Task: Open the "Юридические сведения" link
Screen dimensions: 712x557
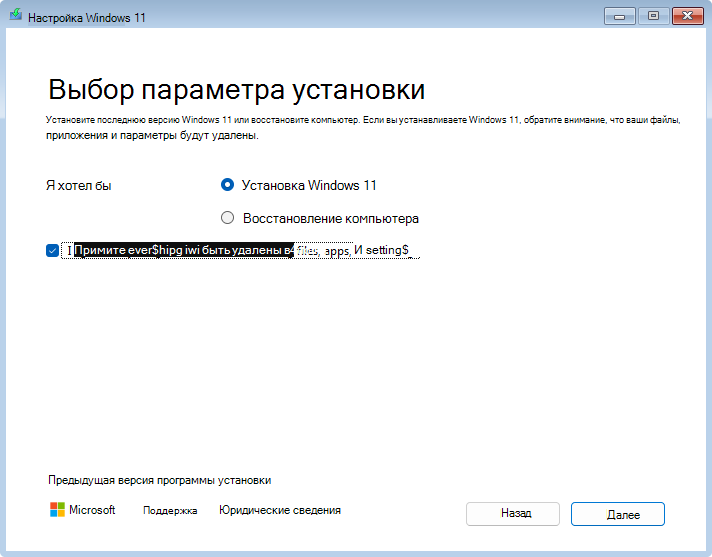Action: (280, 510)
